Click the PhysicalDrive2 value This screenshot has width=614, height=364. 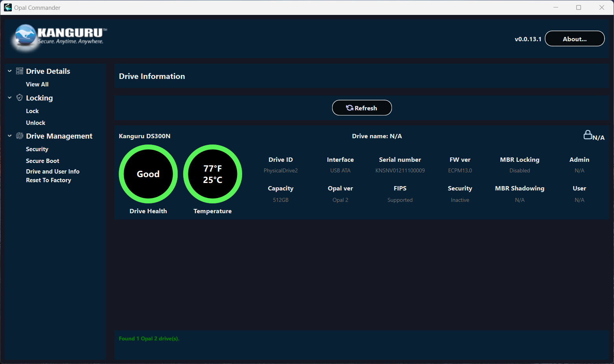tap(281, 170)
